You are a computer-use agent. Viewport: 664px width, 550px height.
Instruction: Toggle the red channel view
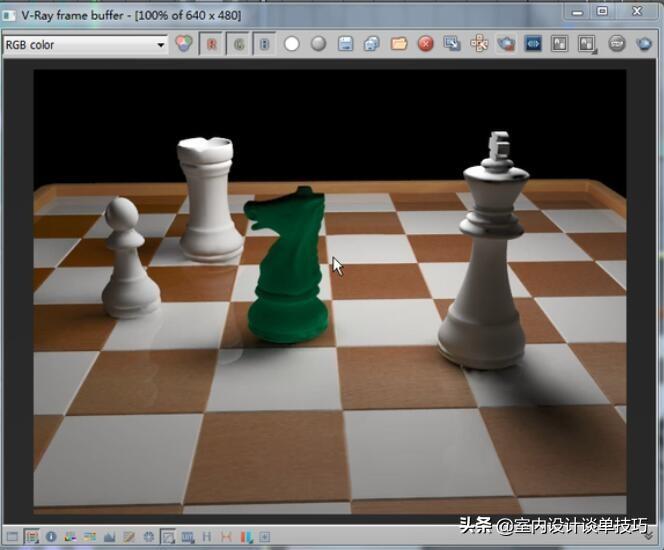click(211, 44)
